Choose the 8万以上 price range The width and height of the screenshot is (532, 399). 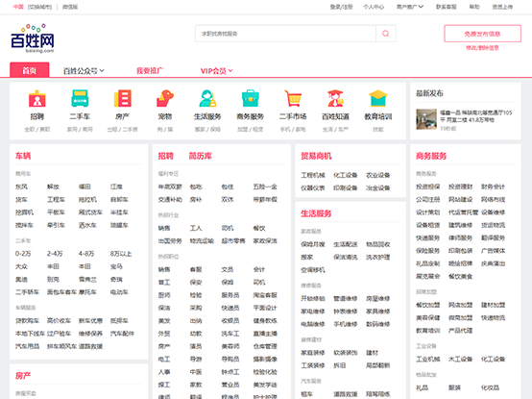[x=121, y=254]
